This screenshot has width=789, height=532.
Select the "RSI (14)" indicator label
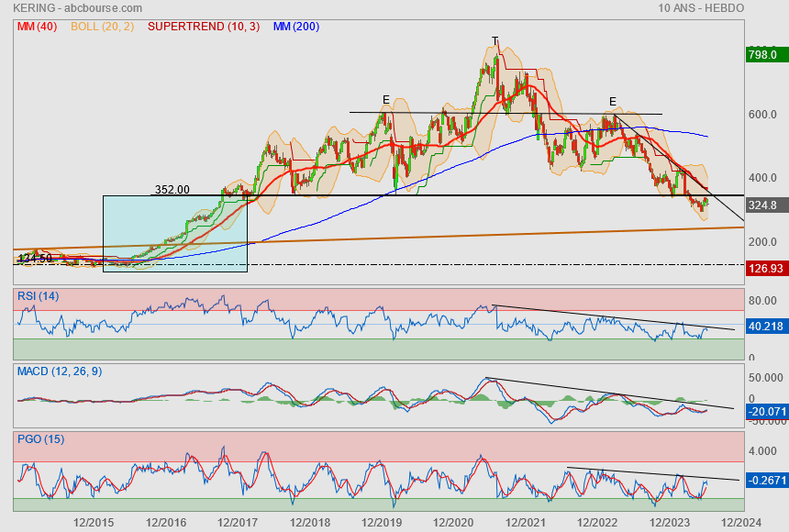[x=39, y=296]
